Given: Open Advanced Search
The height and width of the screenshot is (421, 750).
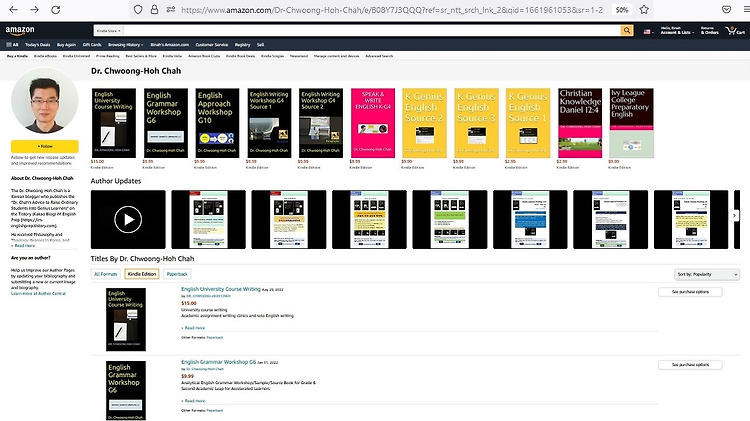Looking at the screenshot, I should point(379,56).
